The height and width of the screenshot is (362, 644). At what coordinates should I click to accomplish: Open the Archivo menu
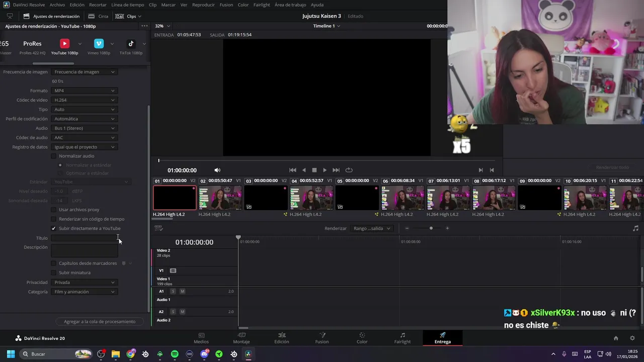[x=57, y=5]
